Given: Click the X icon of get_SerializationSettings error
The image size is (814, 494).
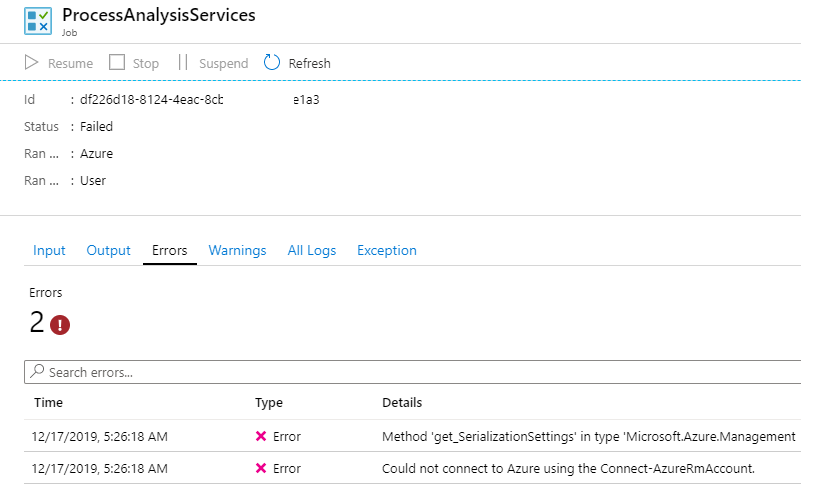Looking at the screenshot, I should 261,436.
